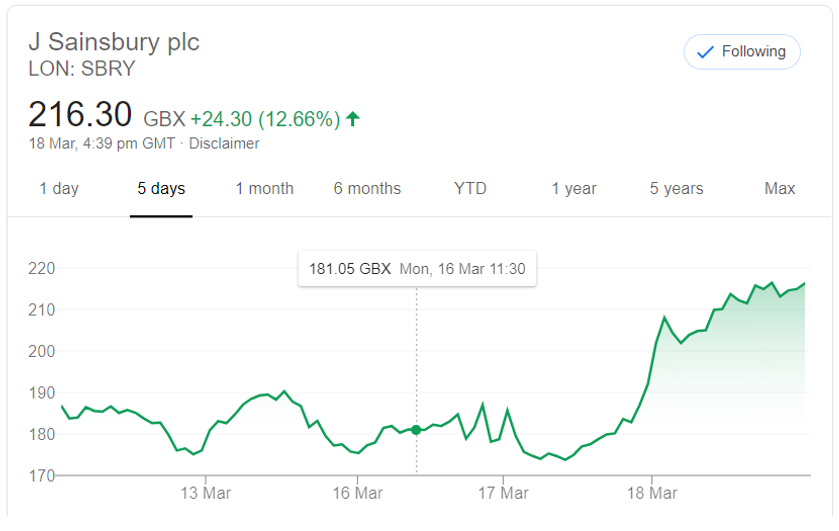Click the green data point on 16 Mar
The image size is (839, 531).
coord(416,430)
